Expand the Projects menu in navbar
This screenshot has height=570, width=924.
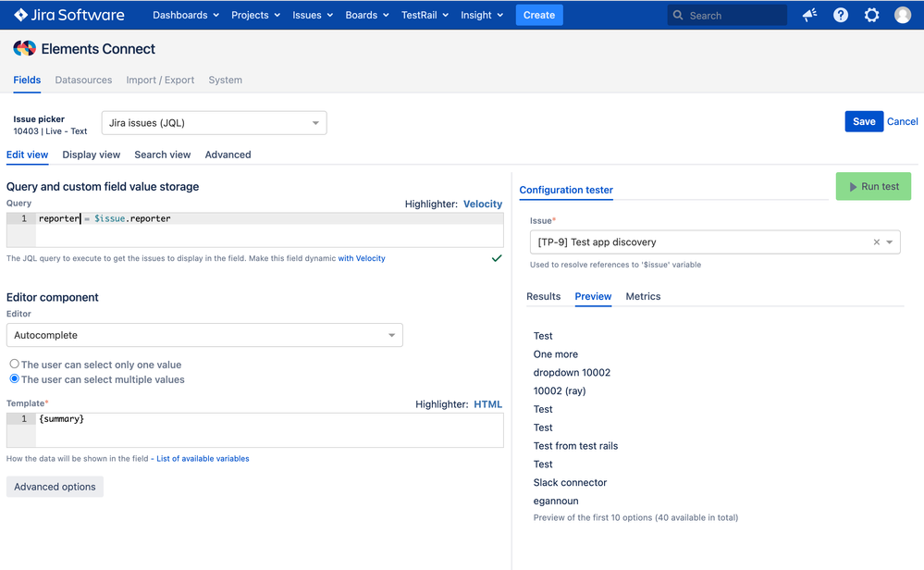click(255, 15)
